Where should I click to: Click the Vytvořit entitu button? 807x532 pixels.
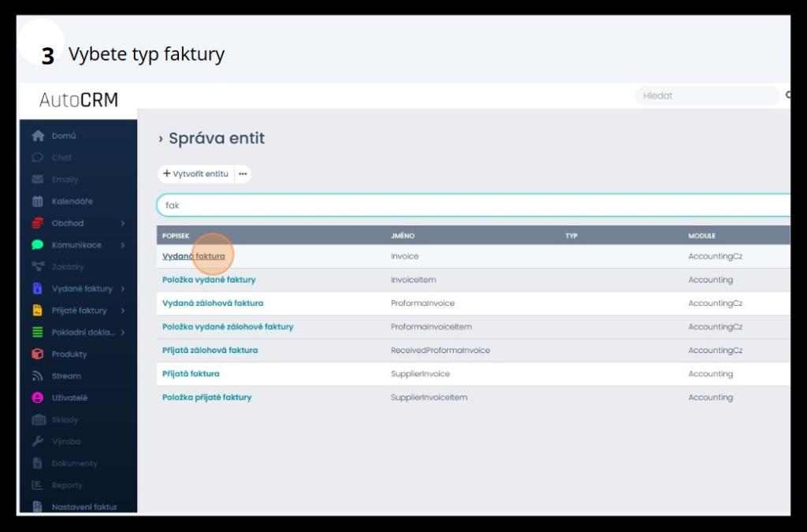click(x=195, y=174)
